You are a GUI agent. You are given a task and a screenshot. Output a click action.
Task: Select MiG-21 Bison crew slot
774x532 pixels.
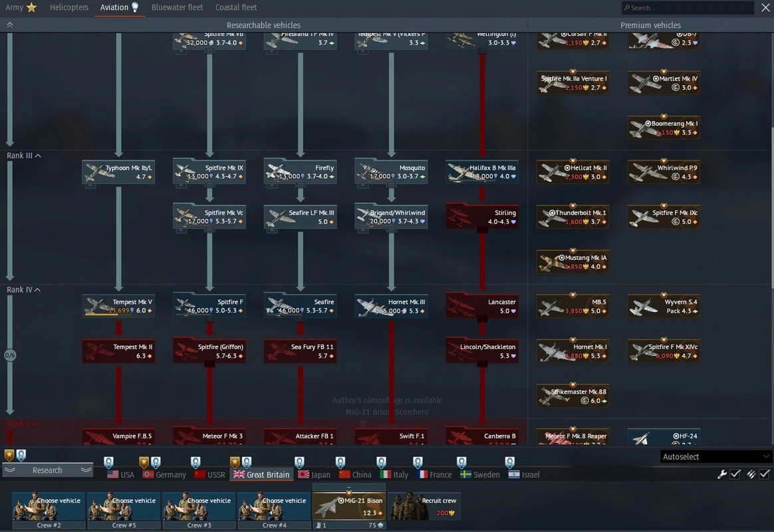point(349,507)
